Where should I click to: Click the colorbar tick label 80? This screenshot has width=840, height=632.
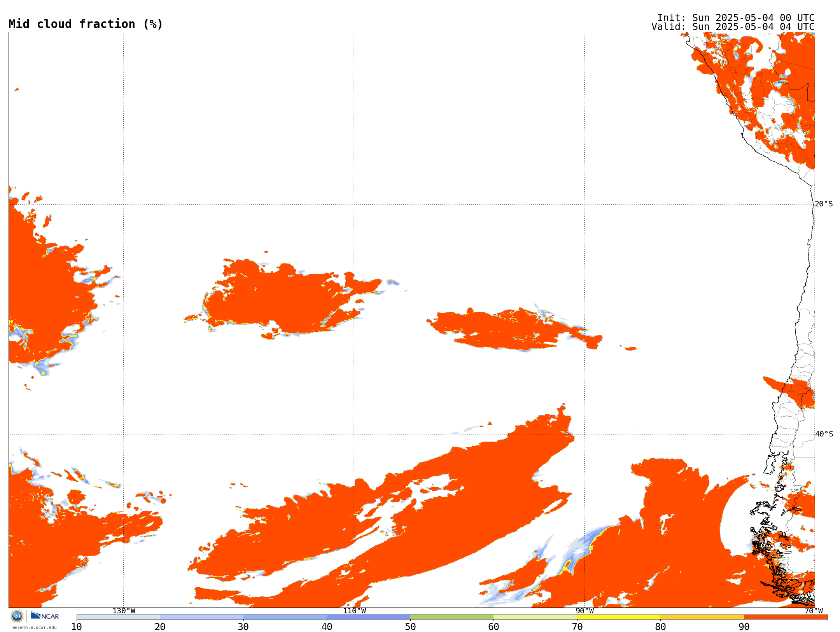pos(660,627)
